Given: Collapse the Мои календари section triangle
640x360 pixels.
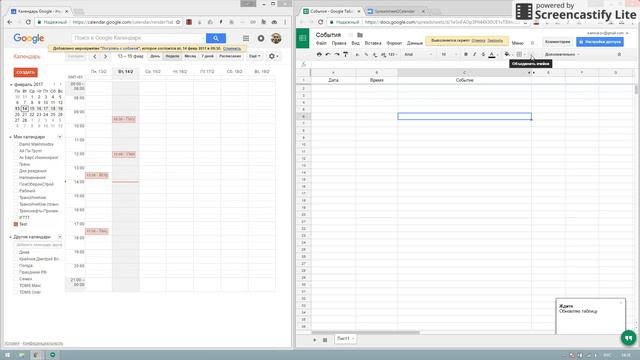Looking at the screenshot, I should tap(11, 137).
